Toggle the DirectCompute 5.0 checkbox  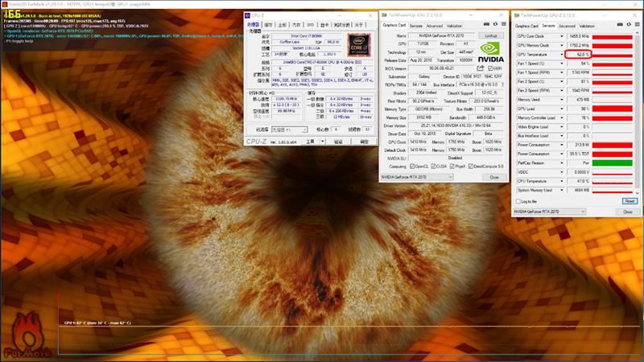(471, 167)
